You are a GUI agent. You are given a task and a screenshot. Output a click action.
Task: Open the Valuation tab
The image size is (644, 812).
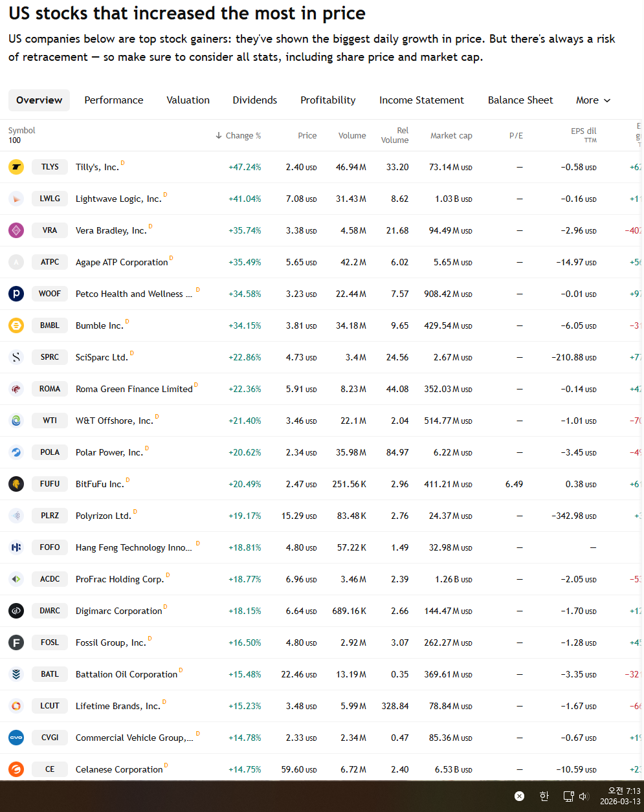point(188,100)
